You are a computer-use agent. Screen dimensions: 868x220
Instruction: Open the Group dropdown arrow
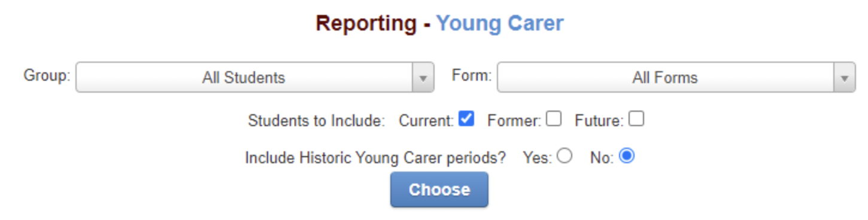(423, 78)
